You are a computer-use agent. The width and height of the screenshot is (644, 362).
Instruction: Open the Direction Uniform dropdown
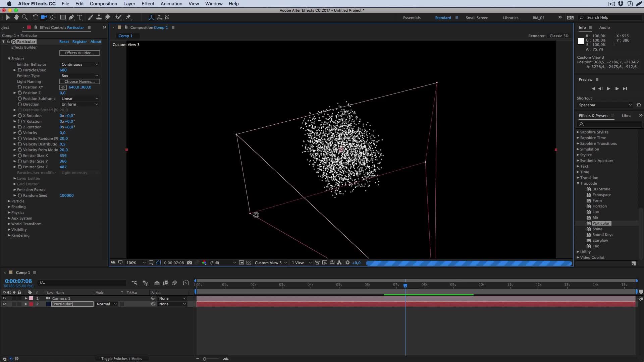pos(79,104)
